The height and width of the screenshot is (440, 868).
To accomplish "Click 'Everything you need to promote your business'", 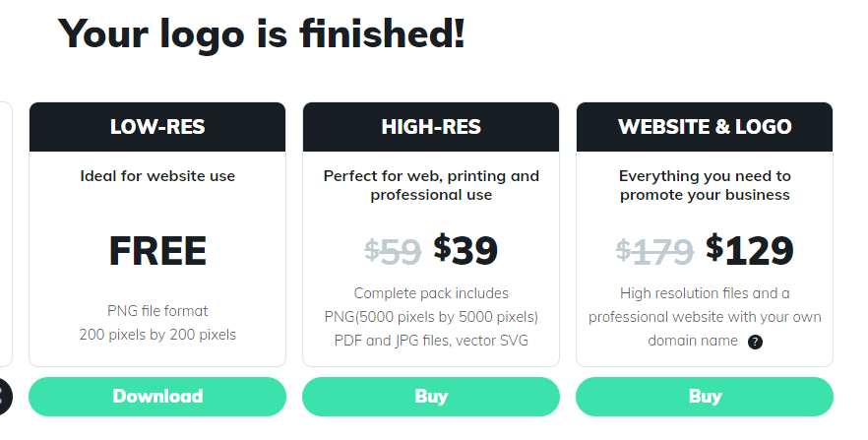I will click(x=705, y=185).
